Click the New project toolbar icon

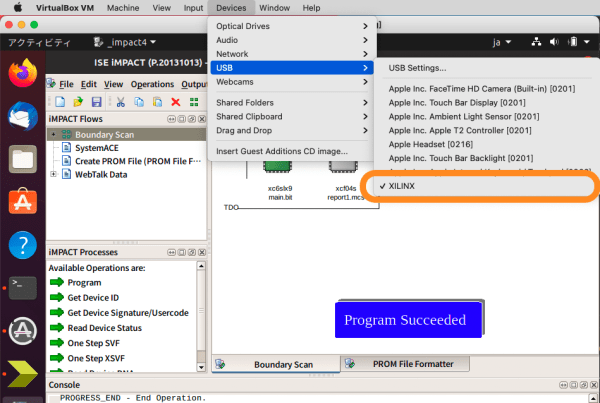(60, 102)
